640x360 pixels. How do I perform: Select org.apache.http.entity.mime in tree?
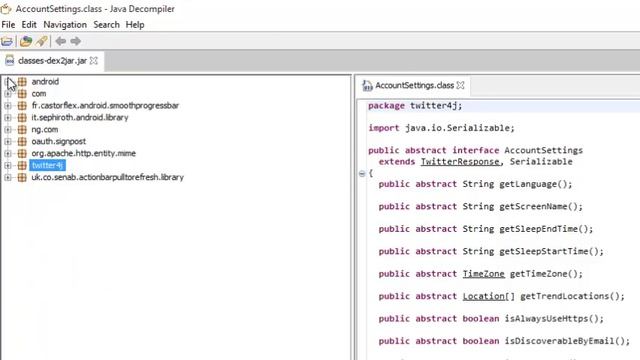84,153
